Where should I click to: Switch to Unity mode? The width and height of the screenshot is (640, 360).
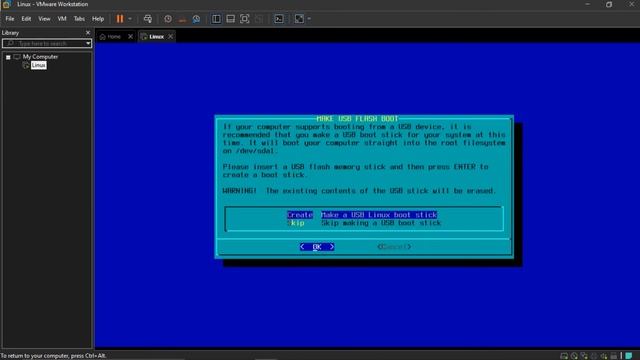259,19
